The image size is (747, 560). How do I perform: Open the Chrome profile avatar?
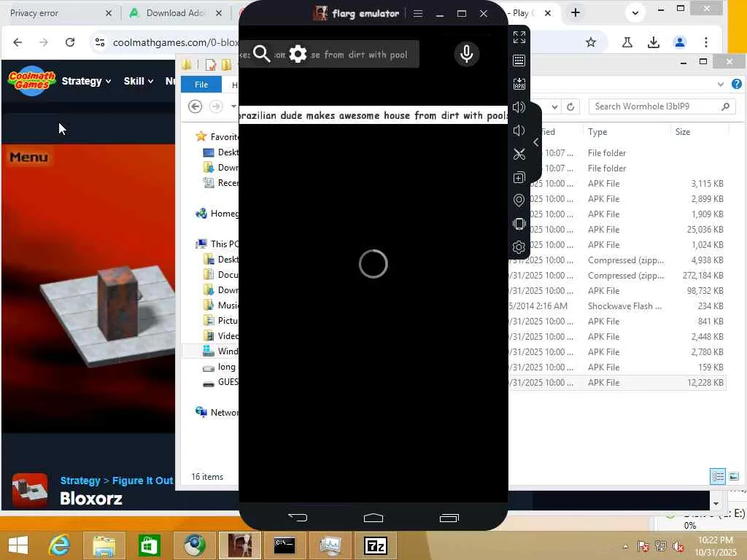(680, 42)
